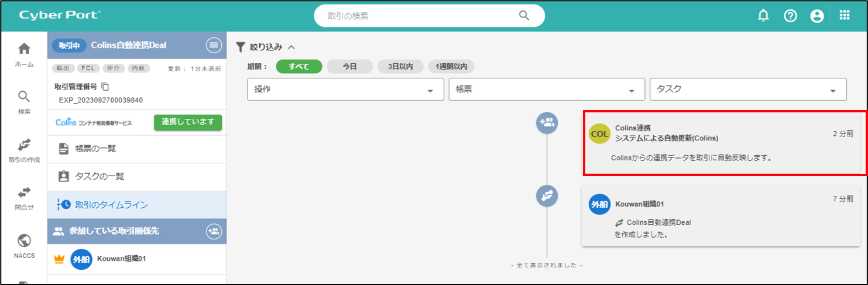Open the 操作 dropdown

click(345, 90)
